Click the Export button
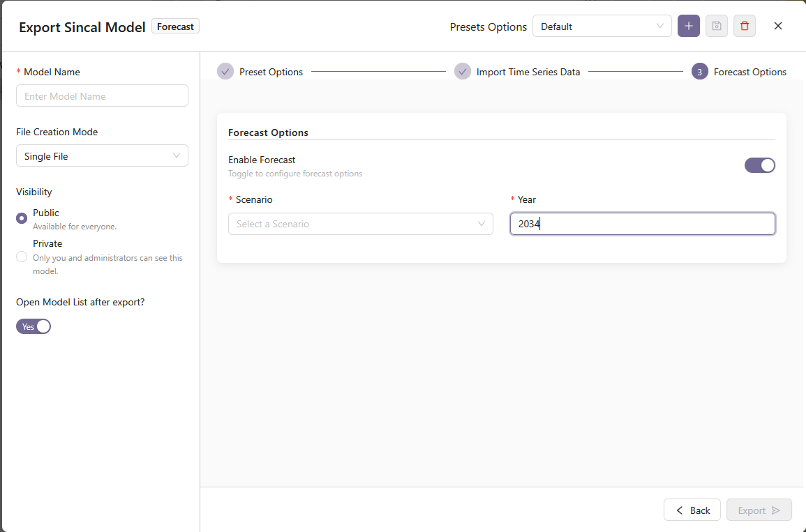Viewport: 806px width, 532px height. [759, 510]
